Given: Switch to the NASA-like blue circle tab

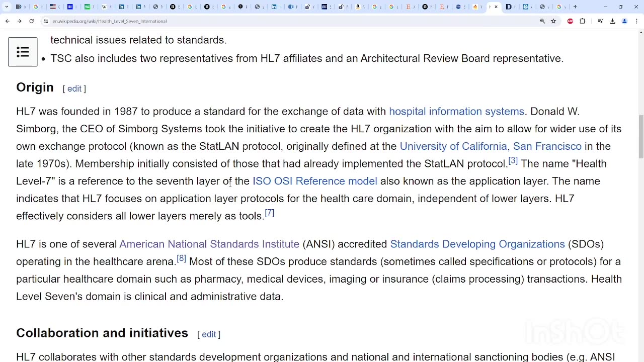Looking at the screenshot, I should coord(458,7).
